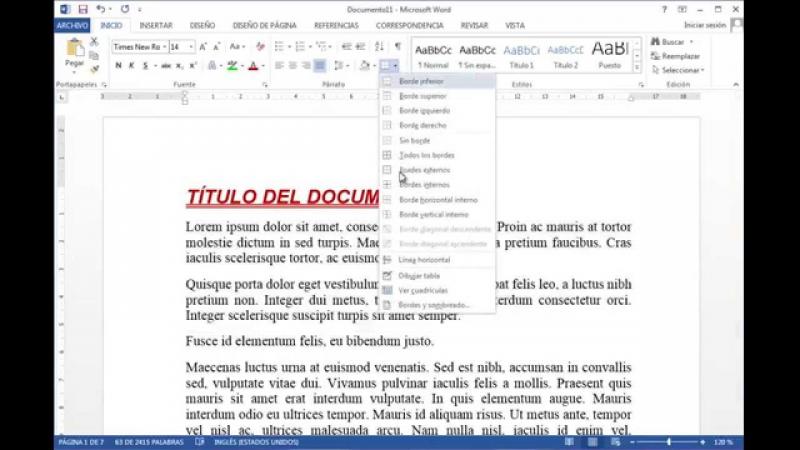Click Iniciar sesión link

705,25
